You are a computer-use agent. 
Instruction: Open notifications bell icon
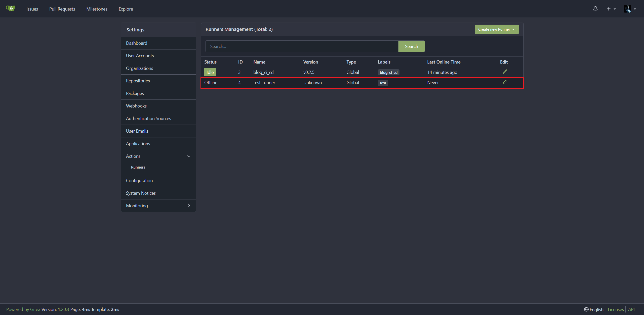[x=595, y=9]
